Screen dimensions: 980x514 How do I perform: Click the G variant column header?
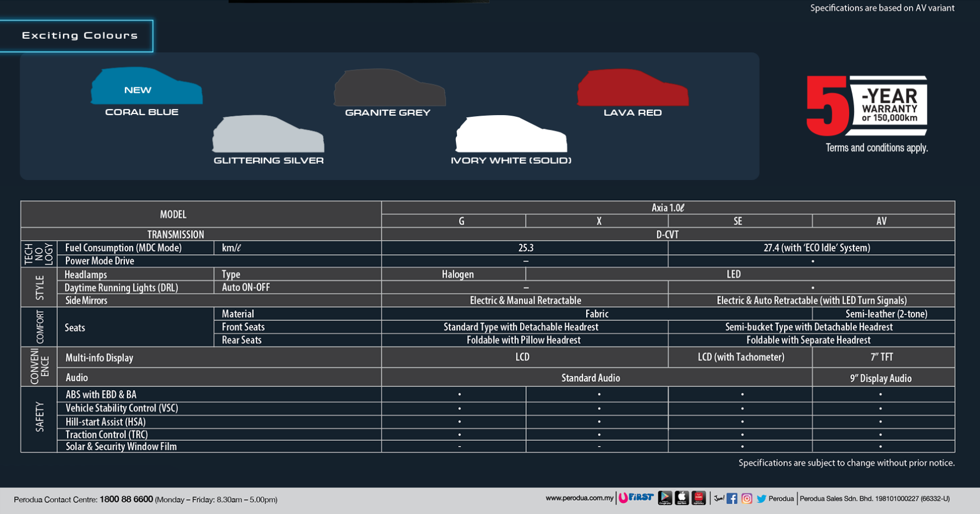461,221
